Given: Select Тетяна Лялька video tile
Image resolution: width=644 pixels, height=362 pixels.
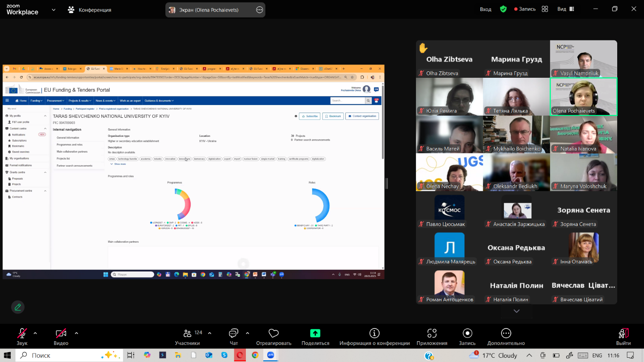Looking at the screenshot, I should click(x=516, y=96).
